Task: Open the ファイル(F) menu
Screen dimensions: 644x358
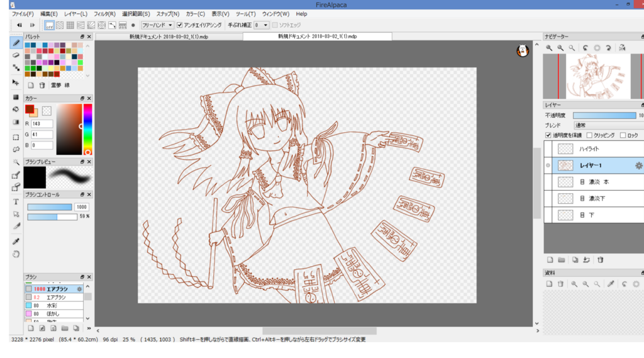Action: 23,14
